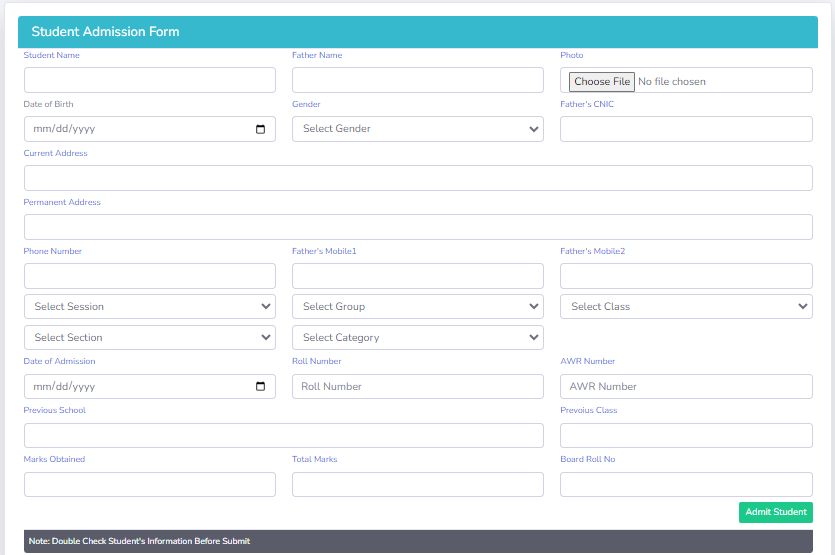The height and width of the screenshot is (555, 835).
Task: Open the Select Class dropdown
Action: coord(685,307)
